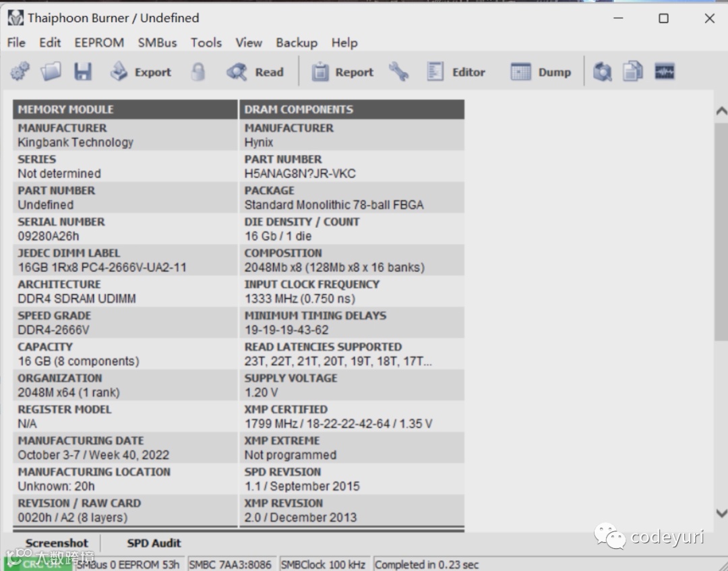Switch to the SPD Audit tab

(x=154, y=543)
